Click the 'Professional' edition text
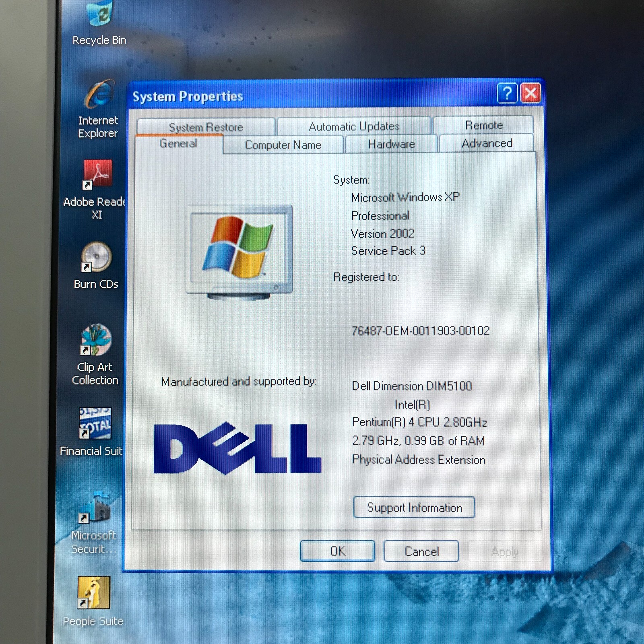The height and width of the screenshot is (644, 644). coord(380,216)
